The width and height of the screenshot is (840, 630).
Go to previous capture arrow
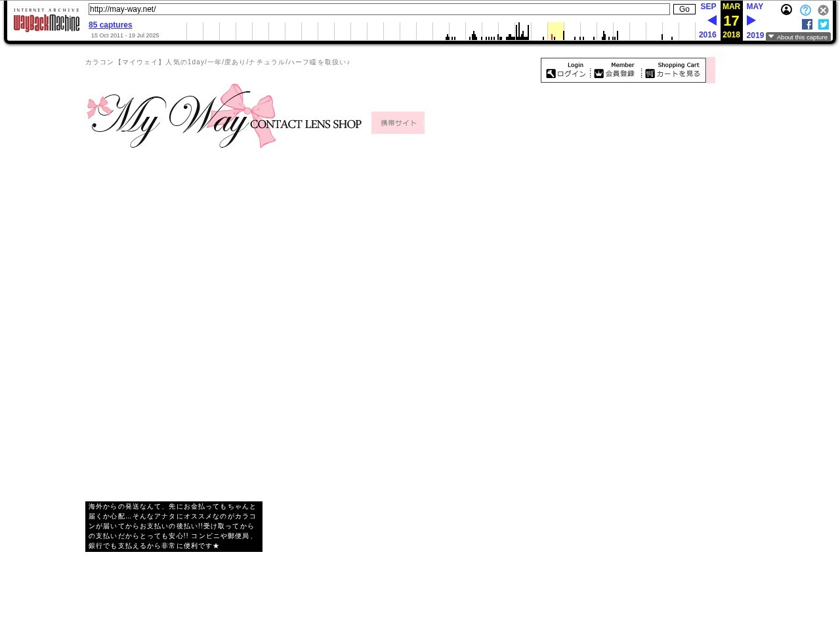tap(712, 20)
